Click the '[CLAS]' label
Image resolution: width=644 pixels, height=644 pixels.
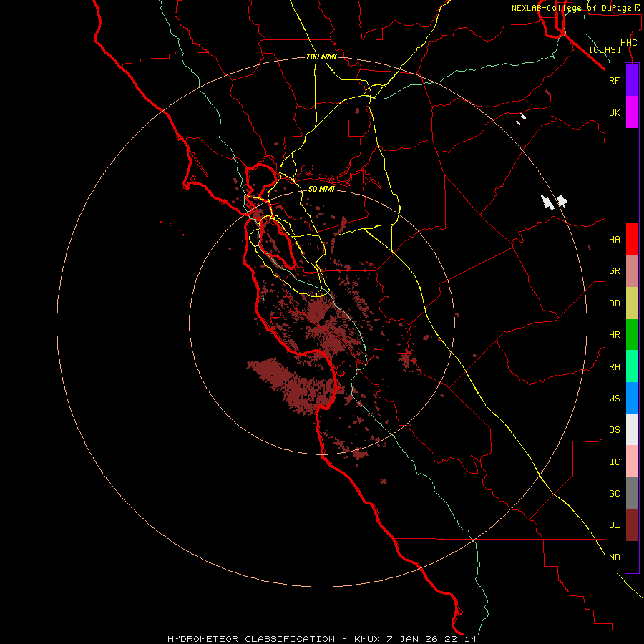click(x=605, y=50)
